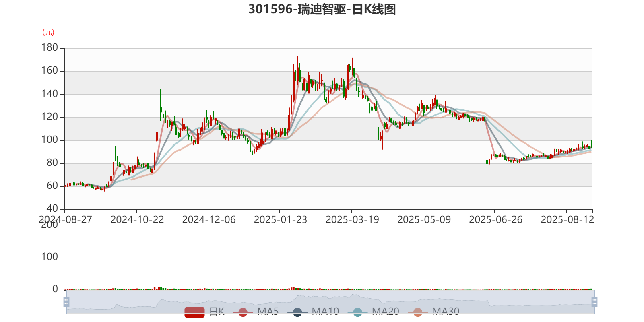Click the 2024-08-27 date axis label
The image size is (644, 322).
tap(65, 219)
